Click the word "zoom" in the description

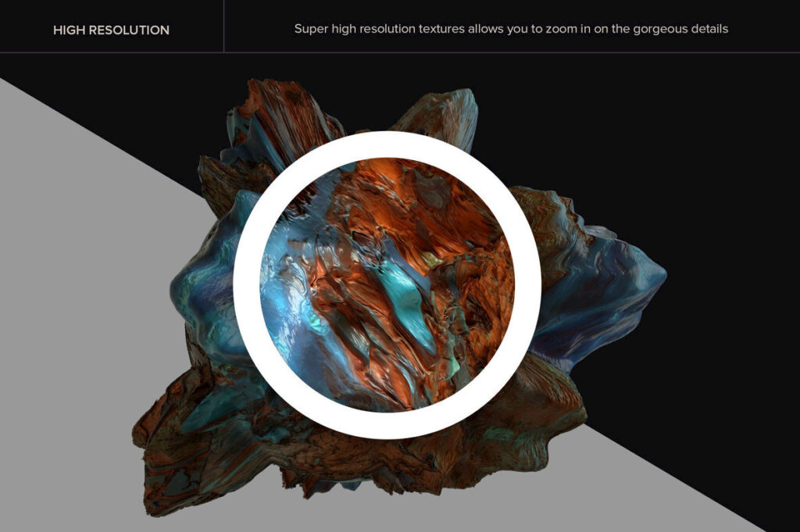[559, 29]
